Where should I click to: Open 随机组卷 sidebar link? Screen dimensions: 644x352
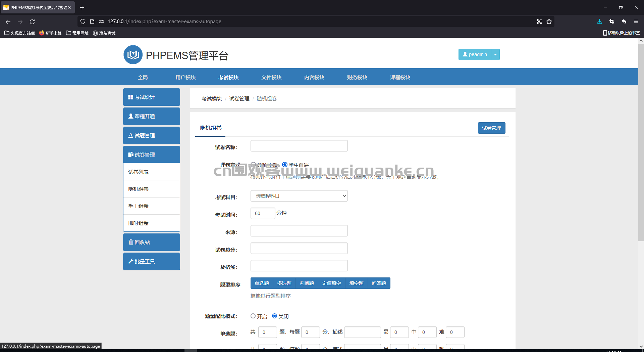(152, 189)
